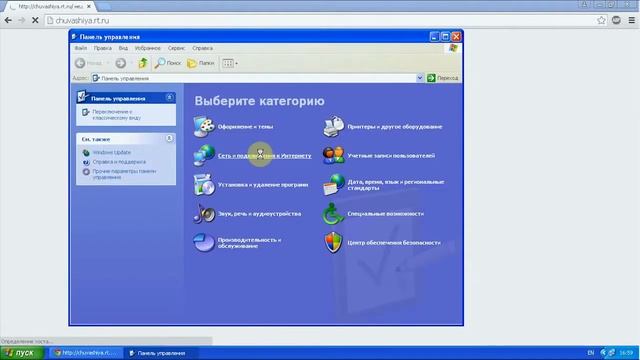Viewport: 640px width, 360px height.
Task: Open the Network and Internet Connections icon
Action: 204,156
